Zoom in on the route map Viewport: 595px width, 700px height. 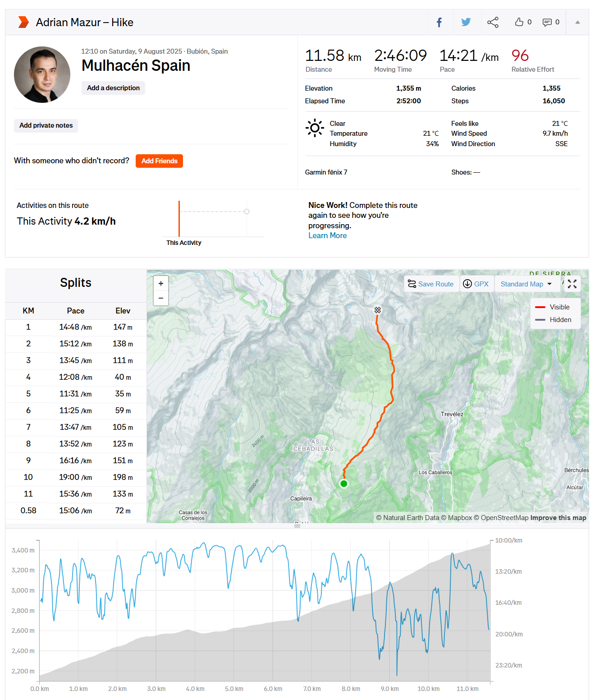pos(161,284)
